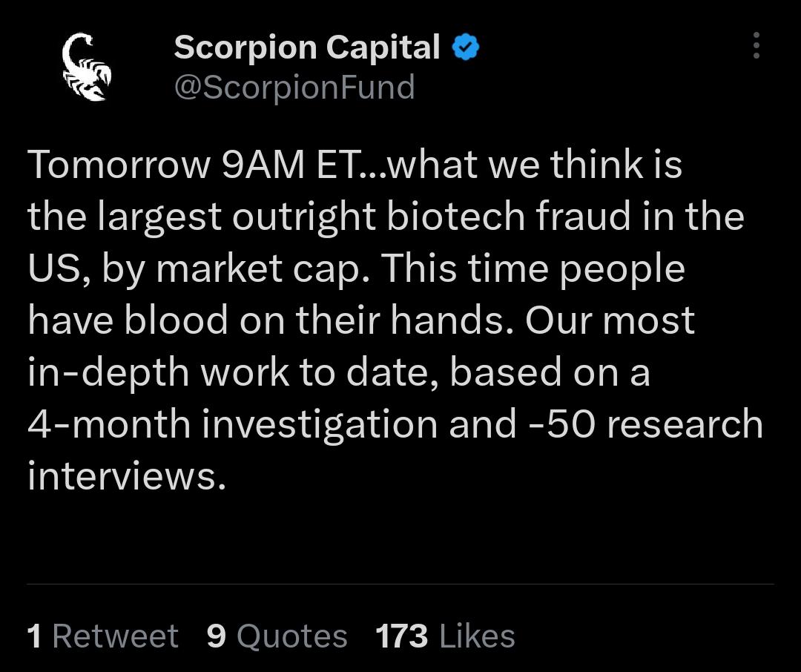The image size is (801, 672).
Task: Click the blue verified checkmark badge
Action: 465,48
